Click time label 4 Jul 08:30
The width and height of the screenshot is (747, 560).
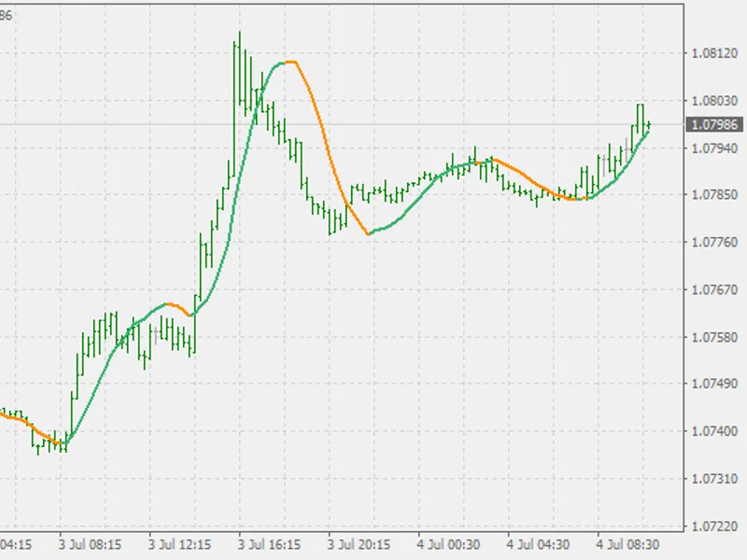pos(627,544)
